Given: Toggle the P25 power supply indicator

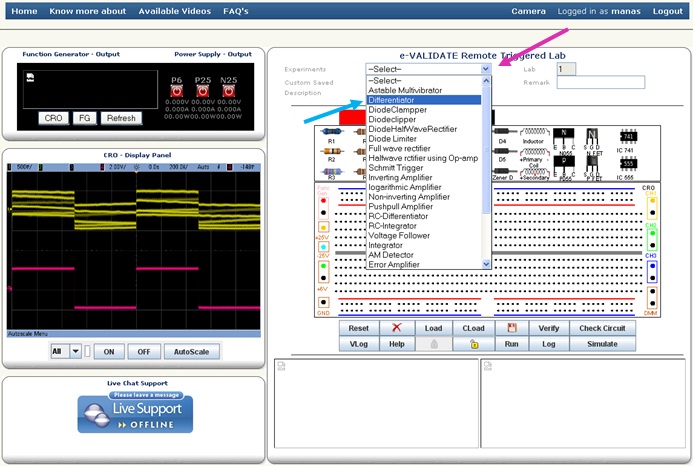Looking at the screenshot, I should click(203, 91).
